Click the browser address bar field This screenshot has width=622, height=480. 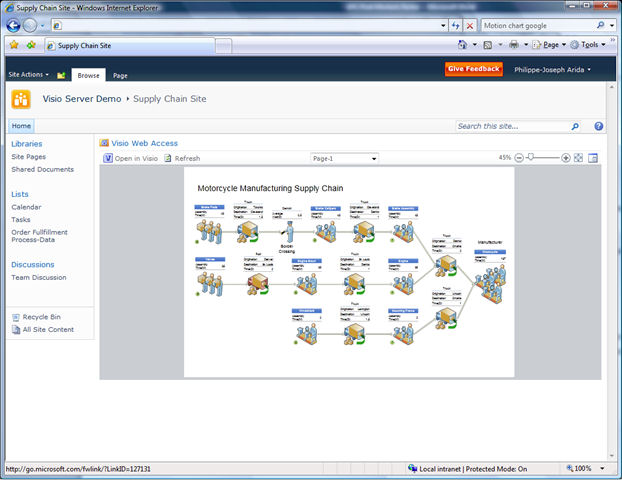tap(249, 26)
